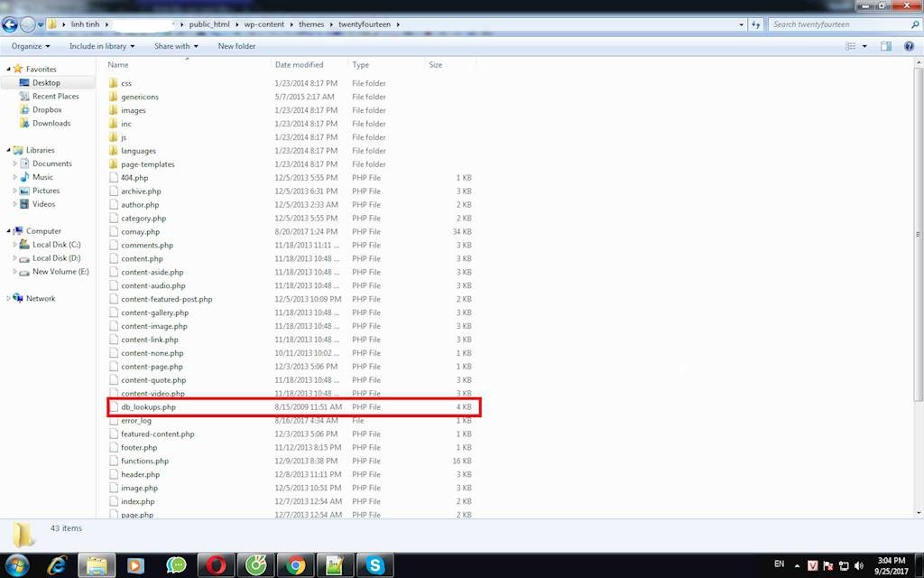Viewport: 924px width, 578px height.
Task: Expand the Local Disk (C:) tree node
Action: (x=15, y=244)
